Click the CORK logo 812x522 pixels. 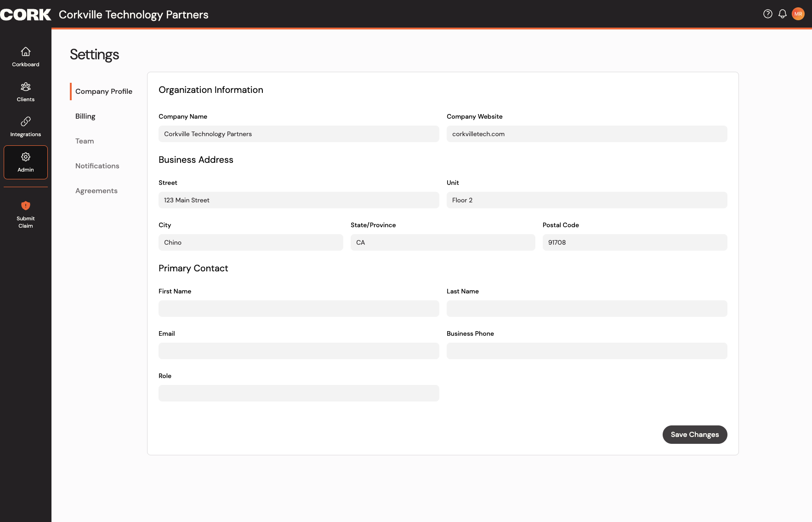pos(26,15)
